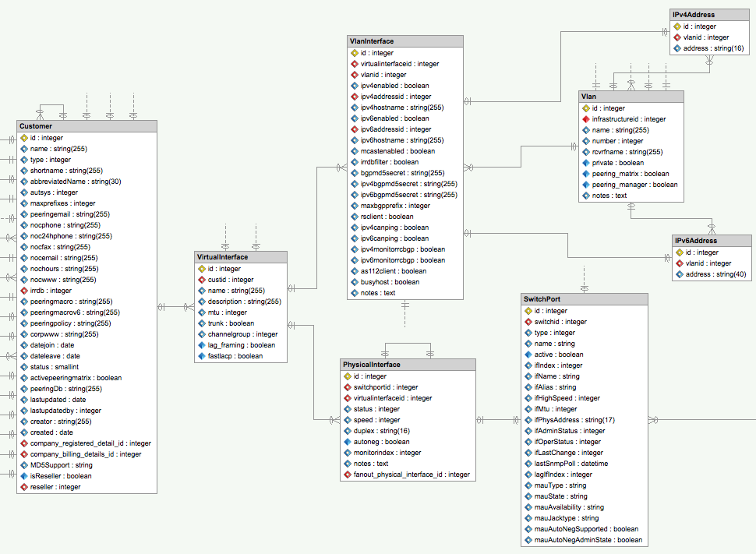Select the IPv4Address table header
This screenshot has width=756, height=554.
pyautogui.click(x=710, y=15)
